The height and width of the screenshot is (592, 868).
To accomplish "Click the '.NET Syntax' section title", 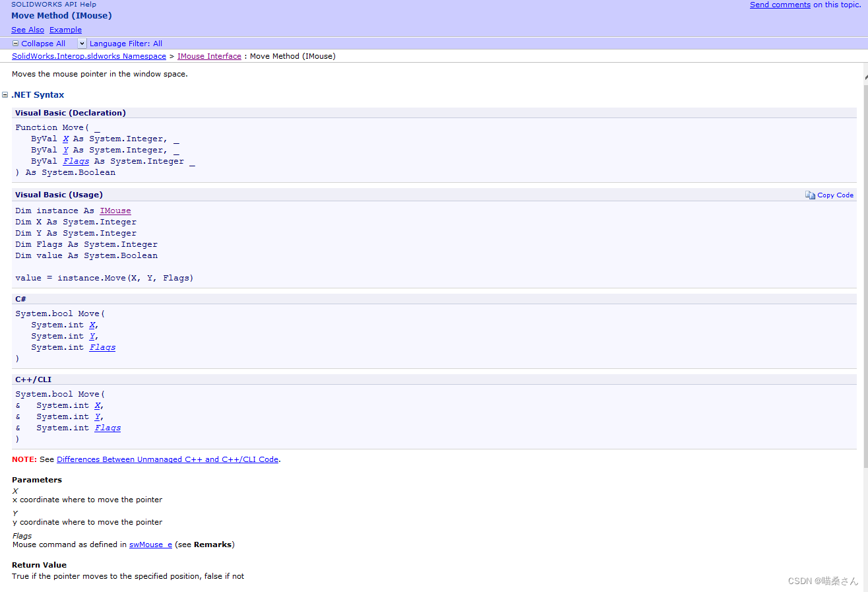I will [x=38, y=95].
